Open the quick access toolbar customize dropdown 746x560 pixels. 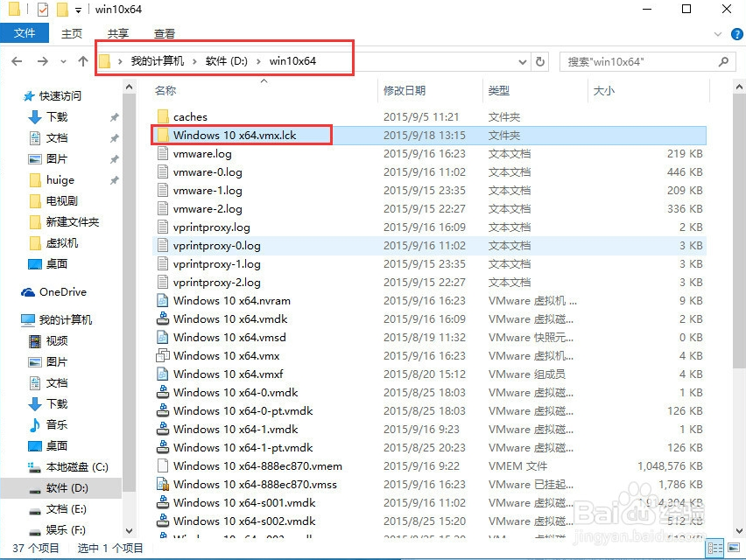coord(78,10)
